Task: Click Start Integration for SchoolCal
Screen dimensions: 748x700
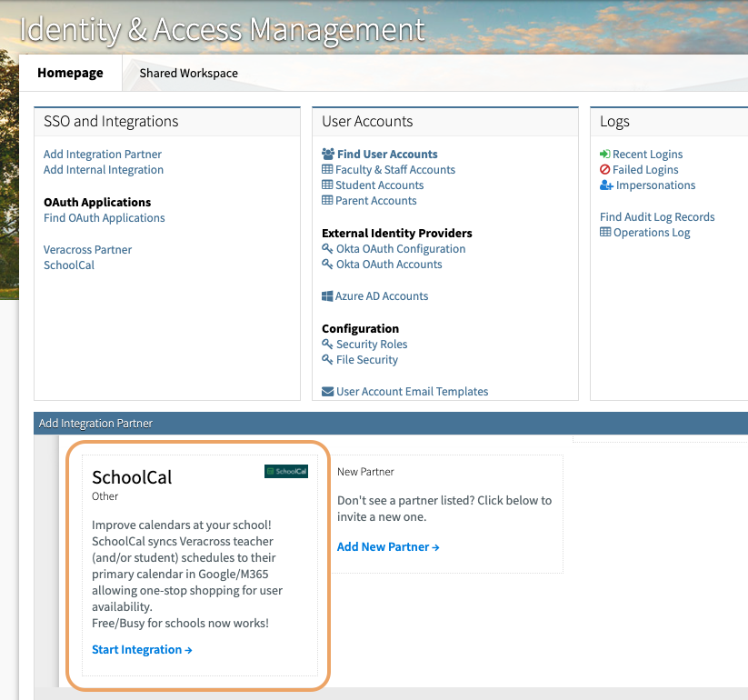Action: 142,649
